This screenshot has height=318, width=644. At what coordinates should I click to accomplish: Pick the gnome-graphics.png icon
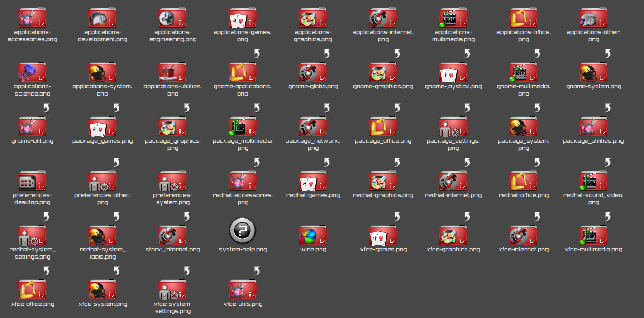tap(383, 72)
